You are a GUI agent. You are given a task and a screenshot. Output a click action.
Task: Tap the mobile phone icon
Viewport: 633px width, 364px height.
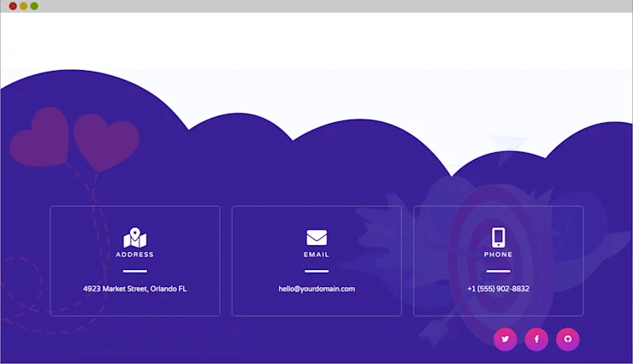(x=498, y=238)
